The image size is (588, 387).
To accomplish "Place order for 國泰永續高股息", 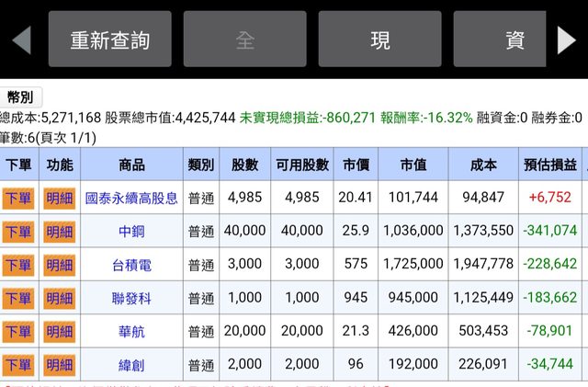I will 18,198.
